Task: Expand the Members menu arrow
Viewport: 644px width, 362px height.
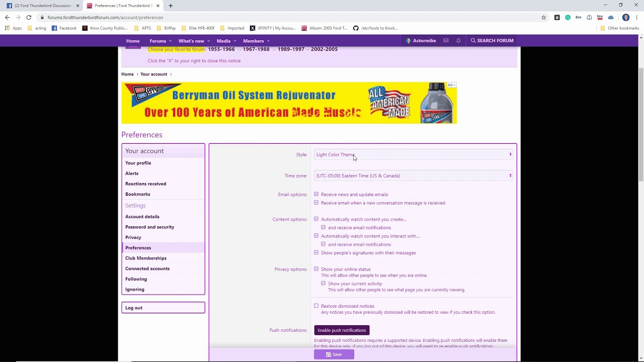Action: pyautogui.click(x=268, y=41)
